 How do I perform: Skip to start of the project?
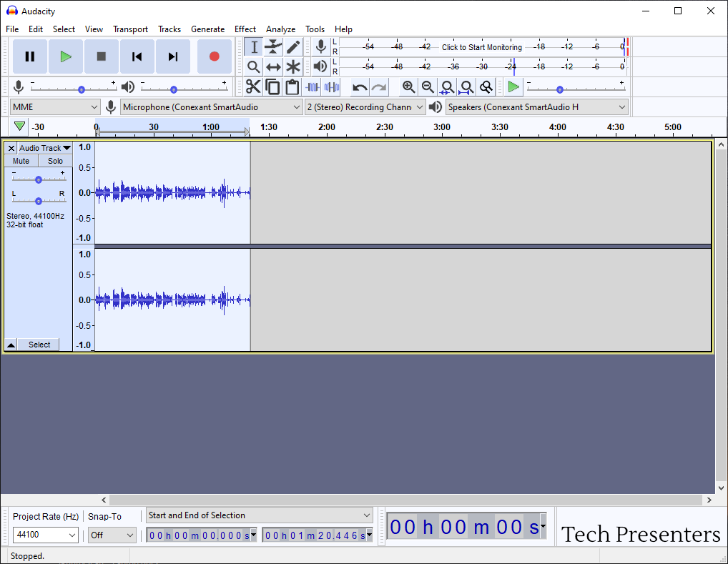click(x=137, y=56)
